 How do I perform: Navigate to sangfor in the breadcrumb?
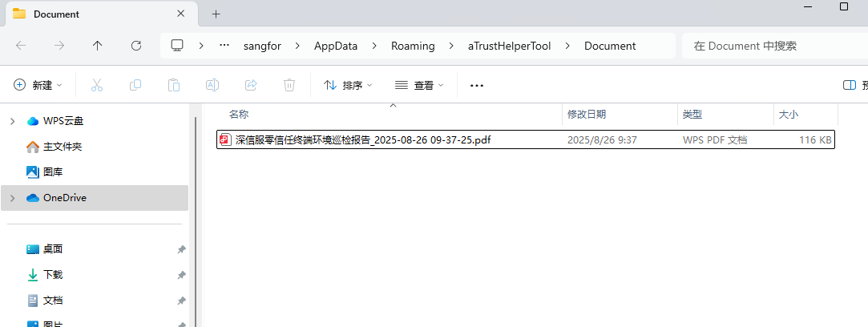point(262,46)
